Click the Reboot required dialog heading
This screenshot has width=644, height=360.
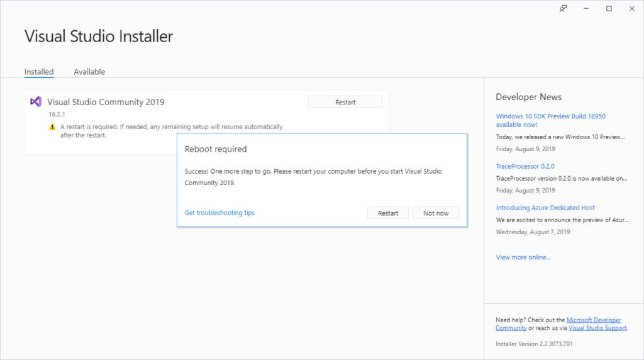216,149
